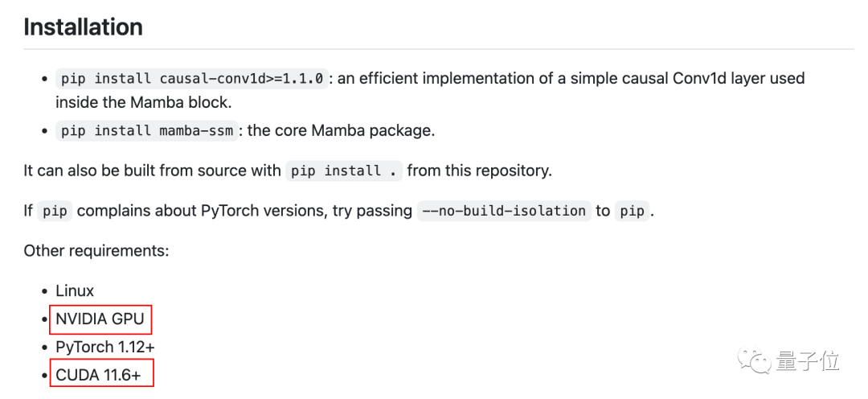
Task: Click the red-boxed CUDA 11.6+ requirement
Action: pyautogui.click(x=100, y=375)
